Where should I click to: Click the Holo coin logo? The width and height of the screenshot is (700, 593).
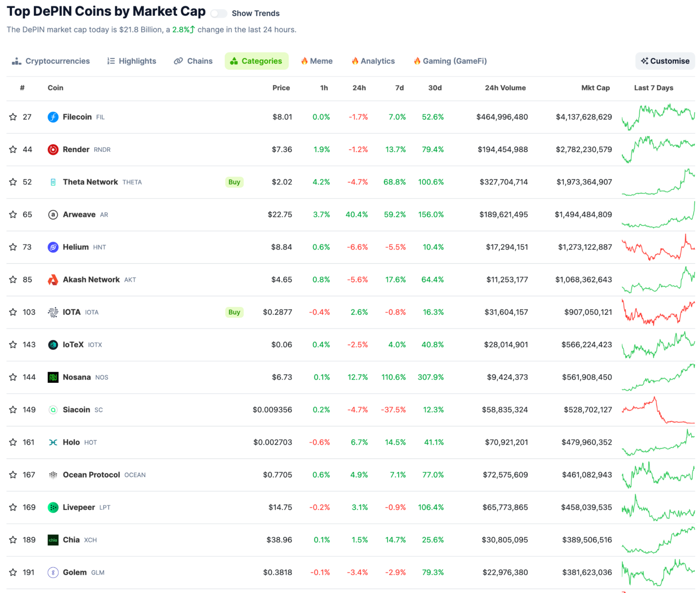[53, 442]
